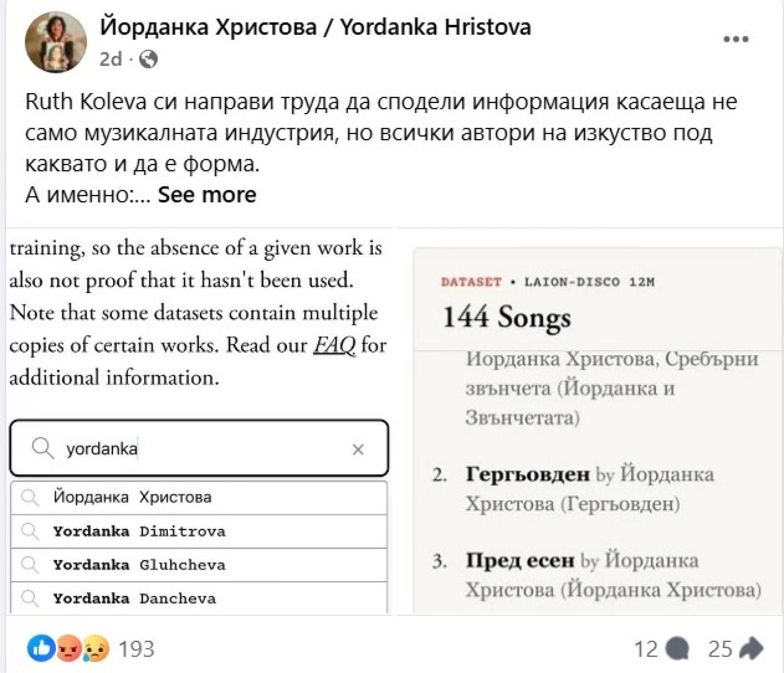Clear search with the X icon
This screenshot has height=673, width=784.
click(358, 449)
